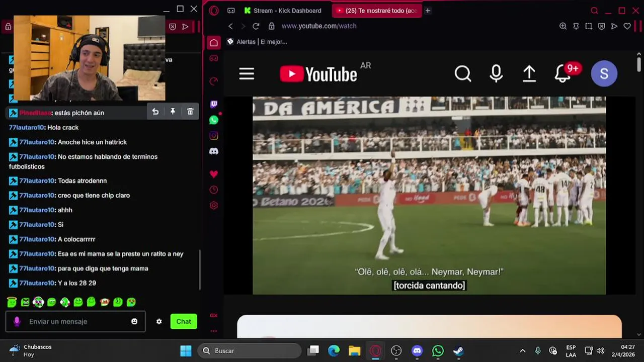Click the send/flow arrow icon in the address bar
The height and width of the screenshot is (362, 644).
click(614, 26)
